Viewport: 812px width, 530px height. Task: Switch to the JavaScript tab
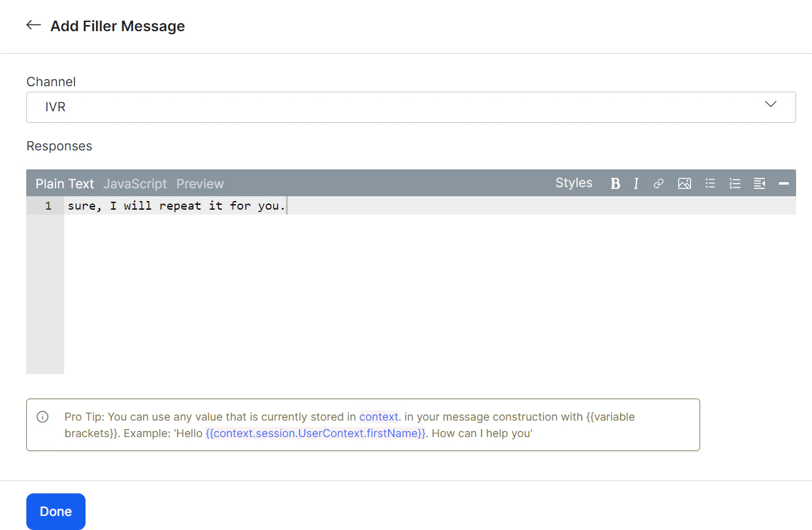point(136,183)
